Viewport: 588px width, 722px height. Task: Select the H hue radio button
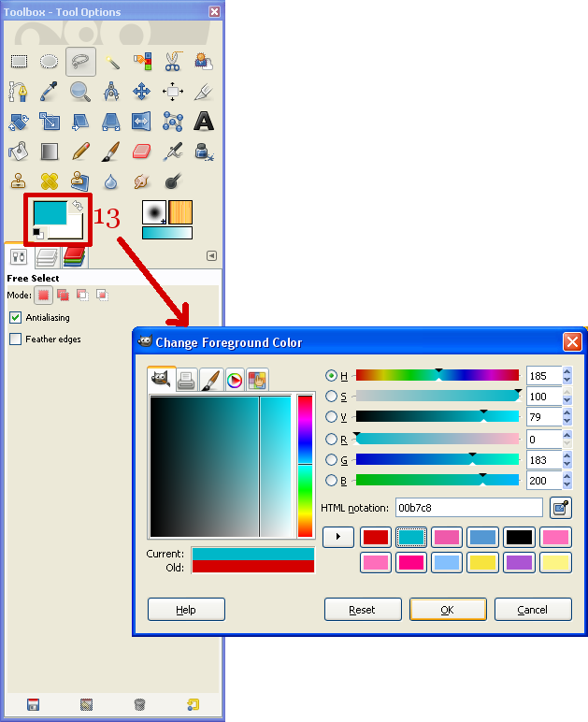[331, 376]
